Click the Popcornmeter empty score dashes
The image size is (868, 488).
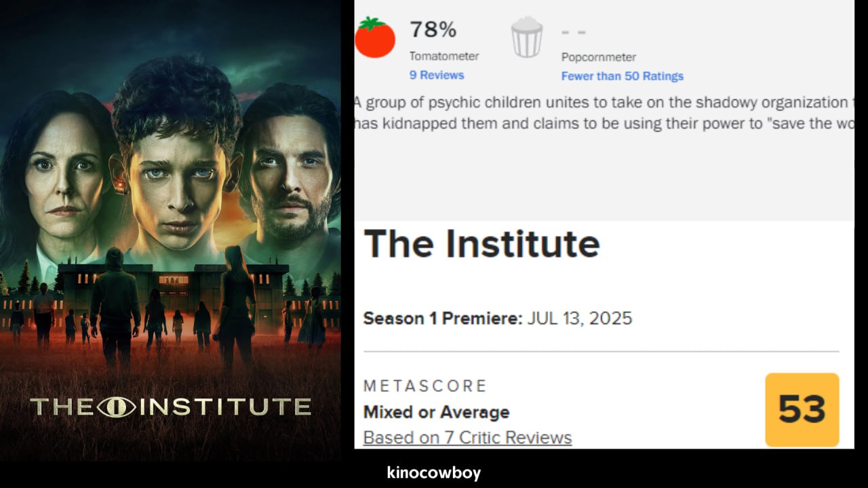tap(573, 32)
